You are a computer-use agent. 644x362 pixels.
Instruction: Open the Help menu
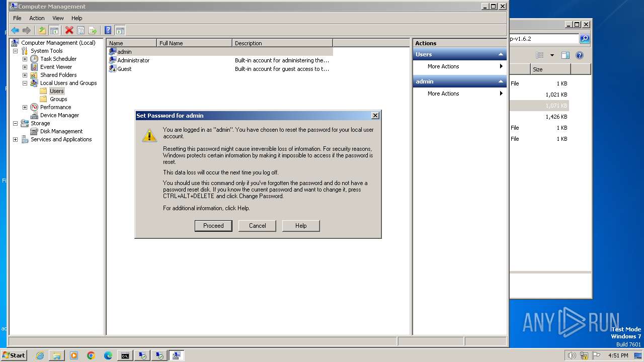[x=76, y=18]
